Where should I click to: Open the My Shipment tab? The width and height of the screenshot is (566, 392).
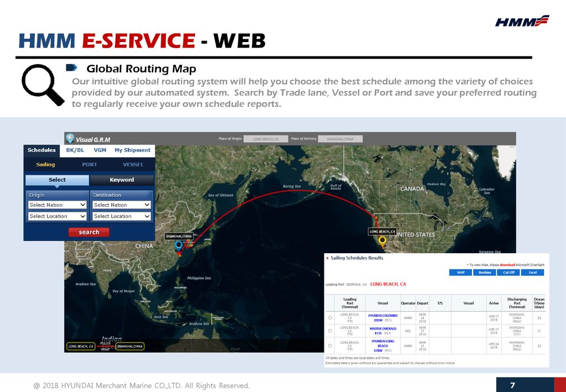tap(133, 150)
